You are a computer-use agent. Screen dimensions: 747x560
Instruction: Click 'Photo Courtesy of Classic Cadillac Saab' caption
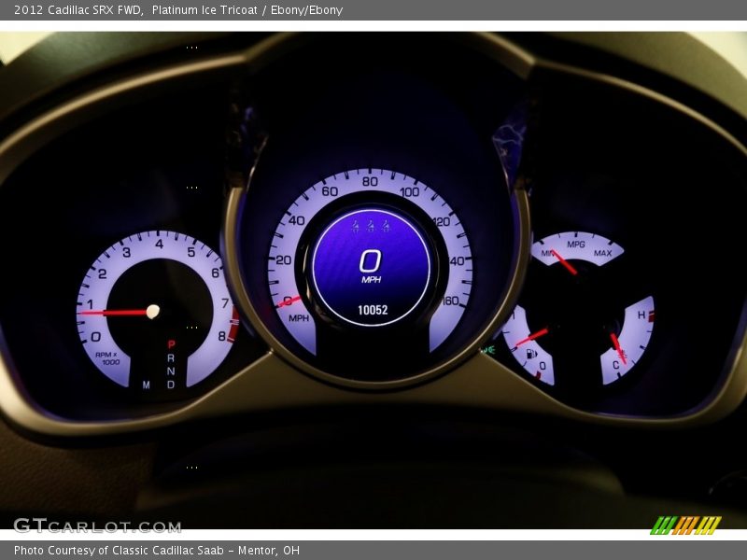[119, 551]
